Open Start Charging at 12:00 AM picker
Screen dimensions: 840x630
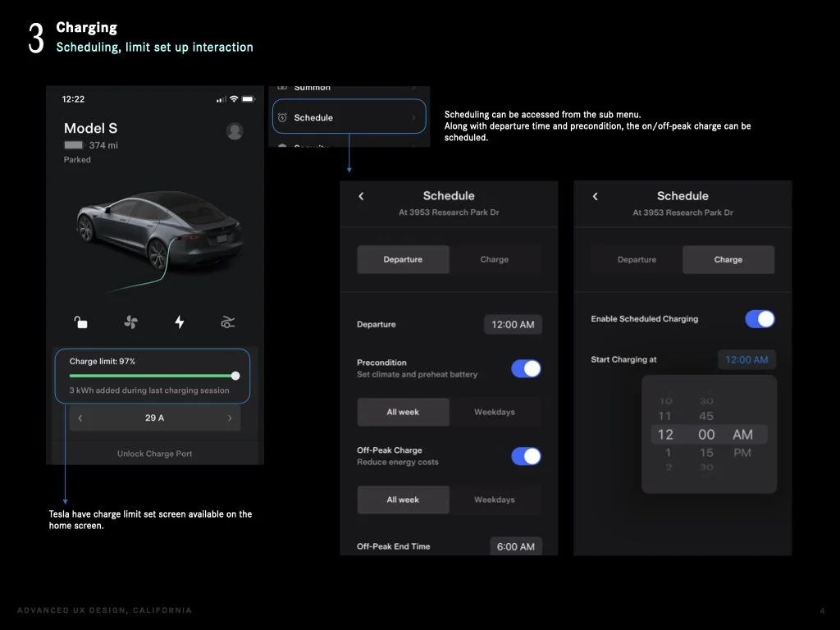pos(746,359)
